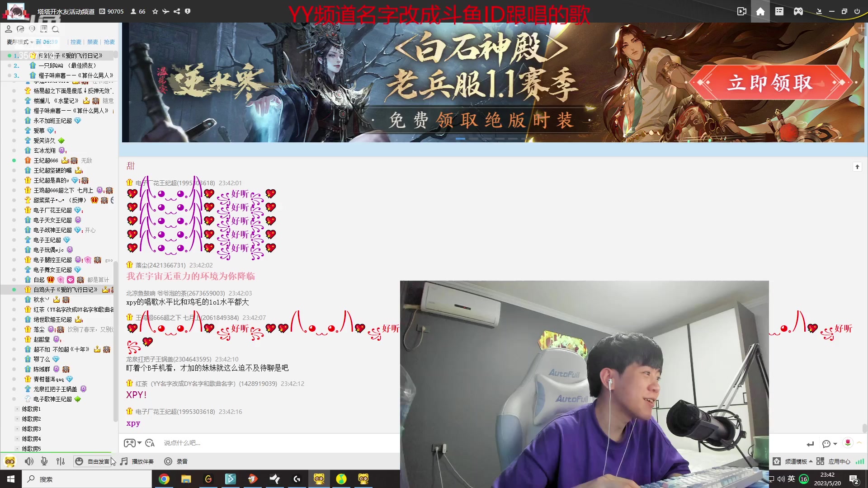Click the Windows Start button
Viewport: 868px width, 488px height.
coord(11,479)
